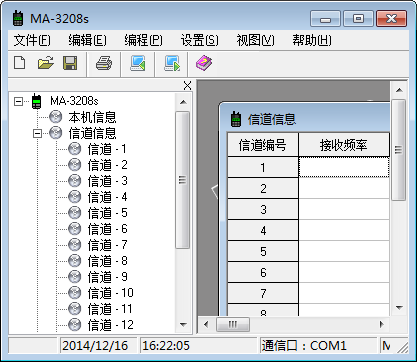This screenshot has width=417, height=362.
Task: Save using the floppy disk icon
Action: (70, 63)
